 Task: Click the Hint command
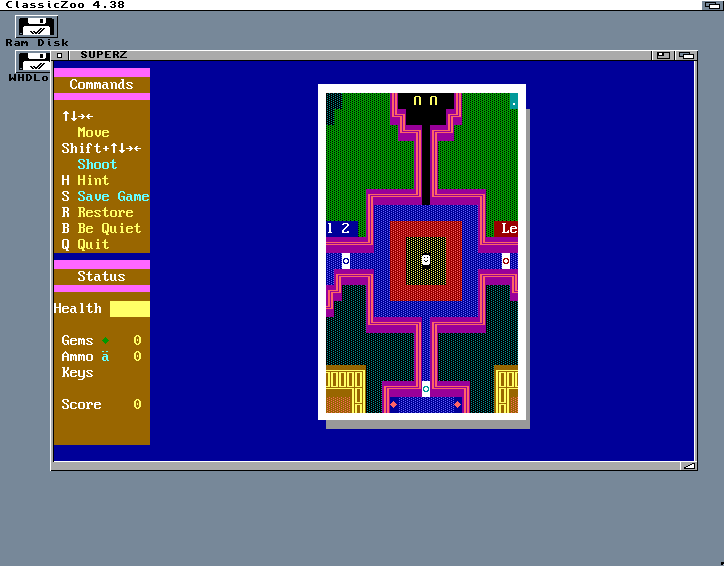pos(85,181)
